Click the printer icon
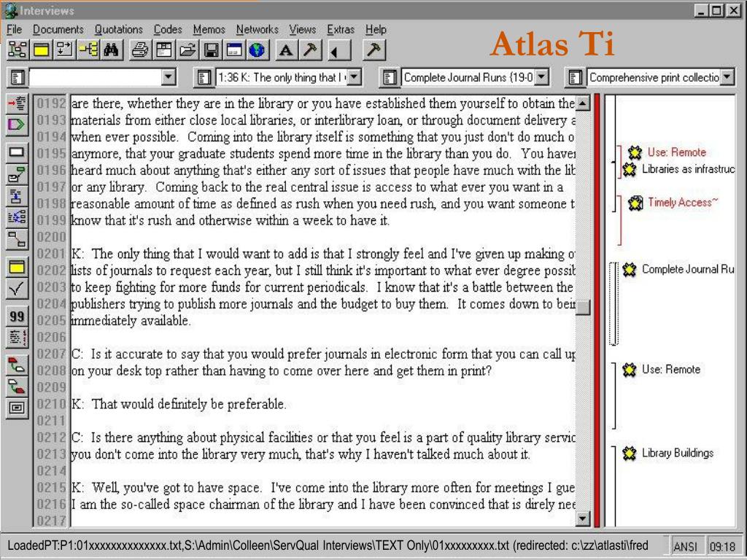Image resolution: width=747 pixels, height=560 pixels. [140, 50]
